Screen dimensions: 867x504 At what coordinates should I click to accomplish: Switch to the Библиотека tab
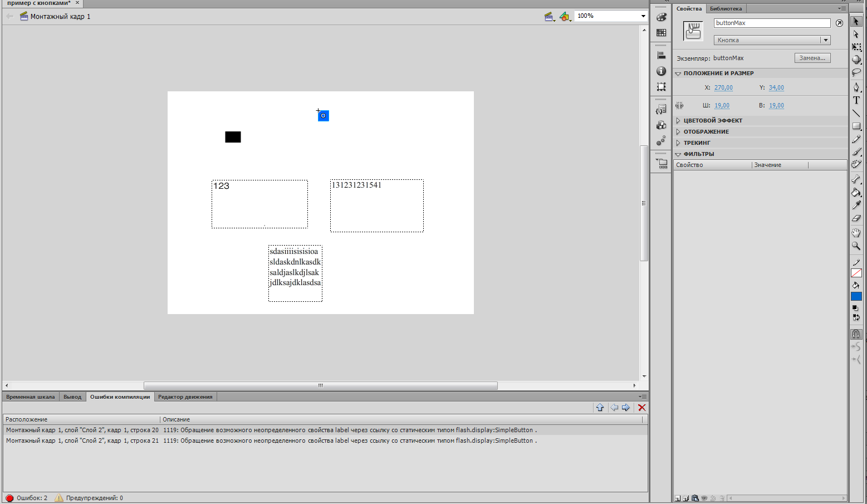(726, 8)
